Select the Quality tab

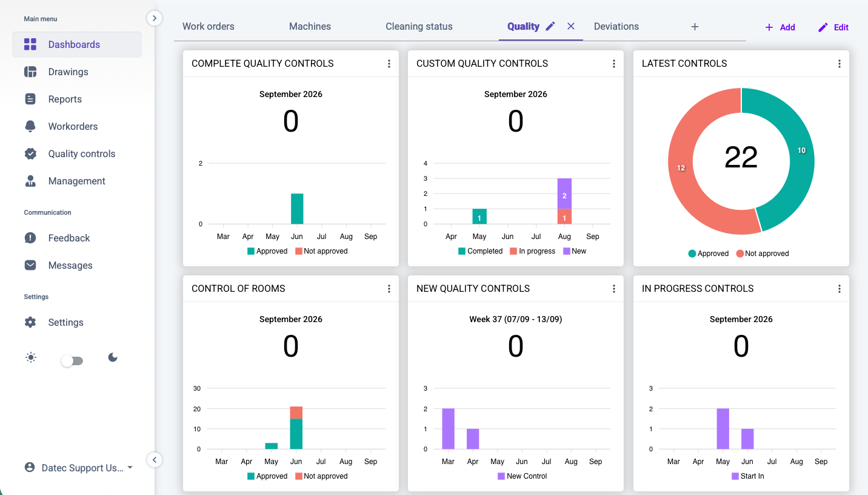[x=523, y=26]
